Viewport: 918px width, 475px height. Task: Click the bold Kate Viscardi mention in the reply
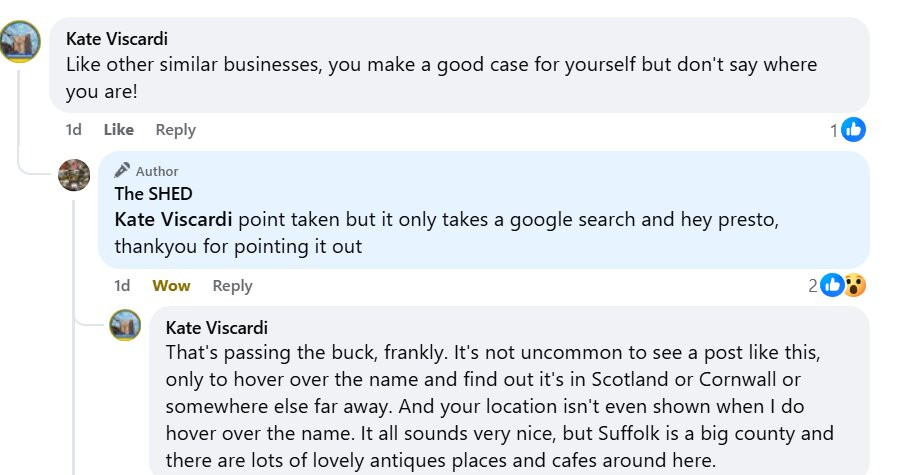point(173,220)
